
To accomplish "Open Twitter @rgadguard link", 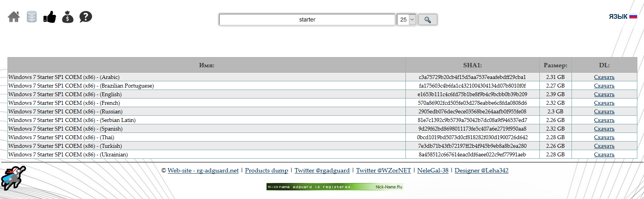I will click(322, 170).
